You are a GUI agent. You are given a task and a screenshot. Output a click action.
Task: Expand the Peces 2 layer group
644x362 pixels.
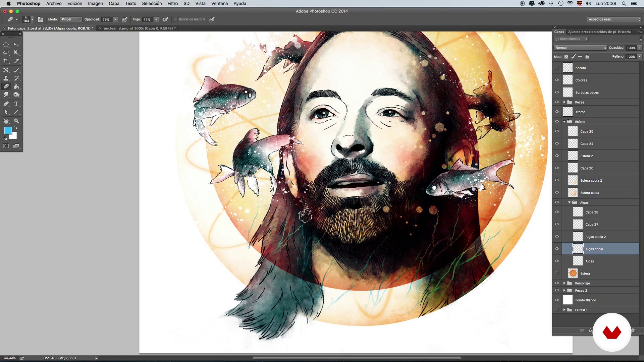click(565, 290)
